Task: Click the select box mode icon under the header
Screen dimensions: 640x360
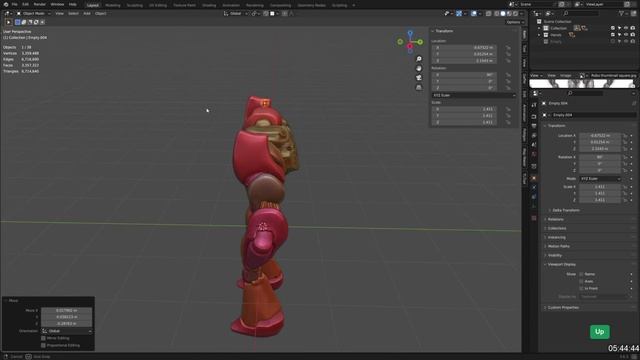Action: pos(18,22)
